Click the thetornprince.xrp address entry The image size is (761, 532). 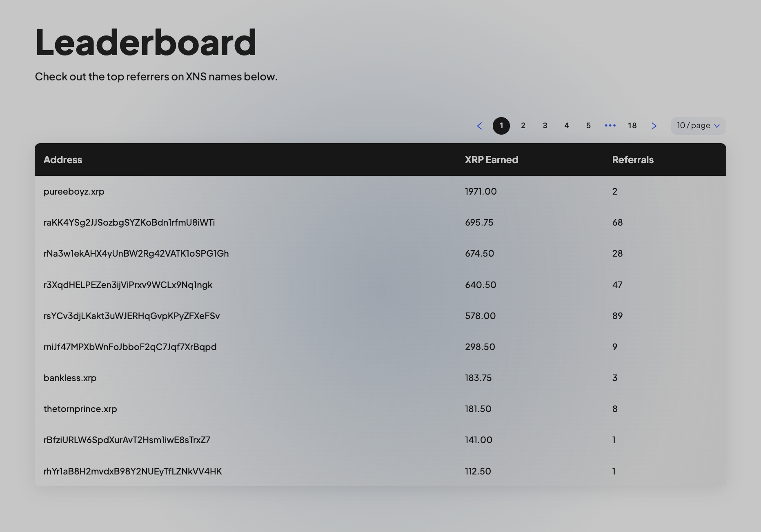tap(80, 409)
